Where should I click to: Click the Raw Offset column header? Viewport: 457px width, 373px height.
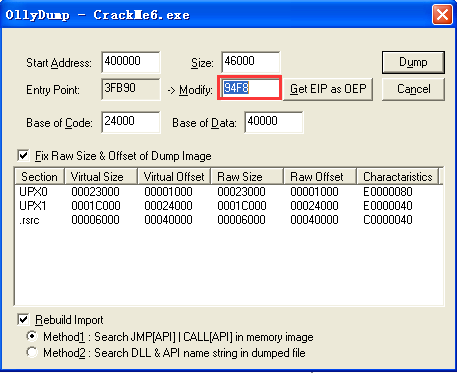pyautogui.click(x=320, y=176)
